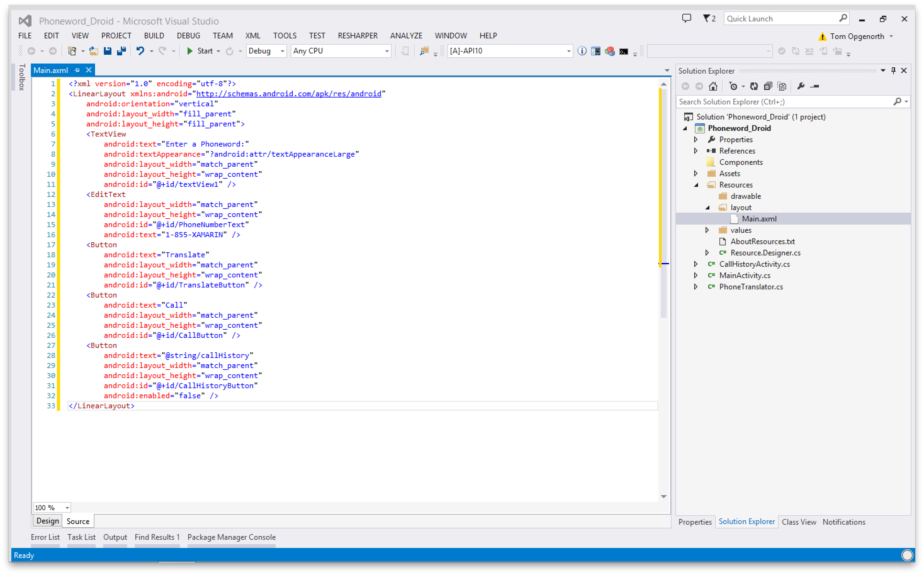The image size is (924, 575).
Task: Click the Undo arrow icon
Action: pos(140,51)
